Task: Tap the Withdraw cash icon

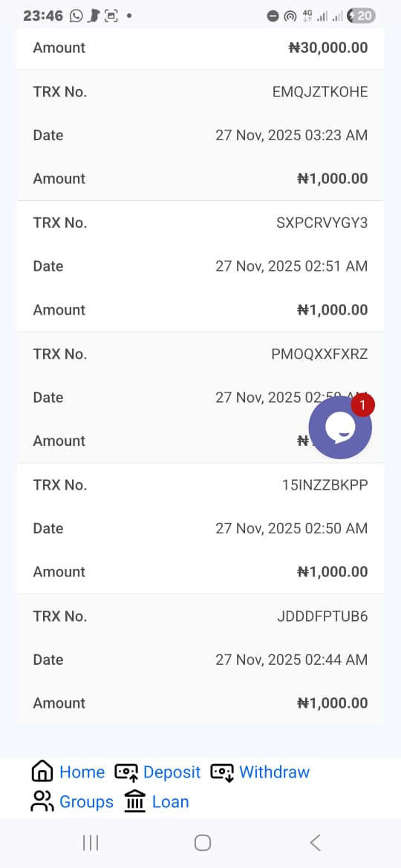Action: point(222,772)
